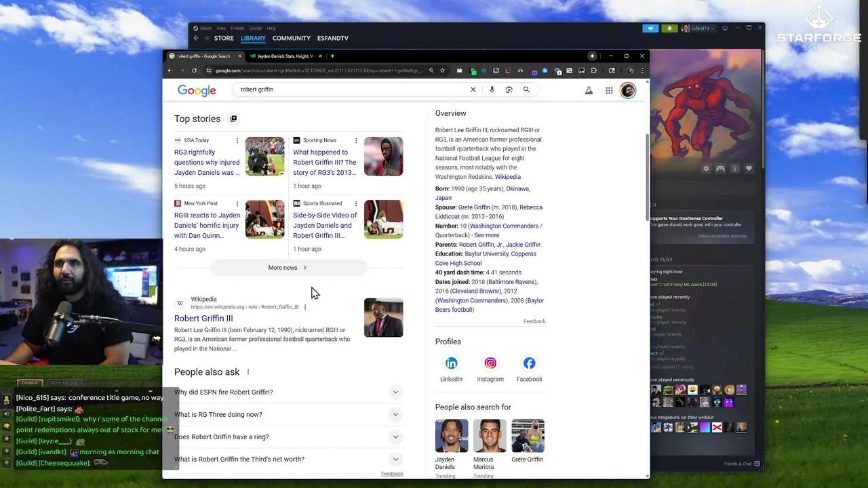Click Marcus Mariota related search thumbnail
Image resolution: width=868 pixels, height=488 pixels.
click(490, 436)
